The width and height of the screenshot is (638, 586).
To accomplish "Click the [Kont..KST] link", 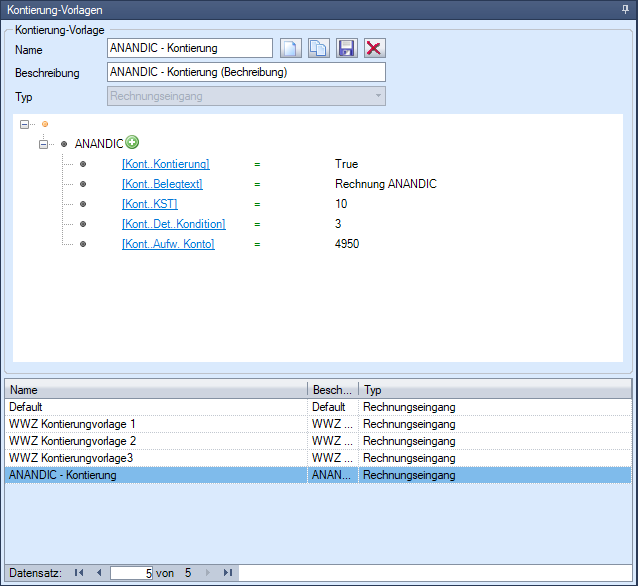I will 149,204.
